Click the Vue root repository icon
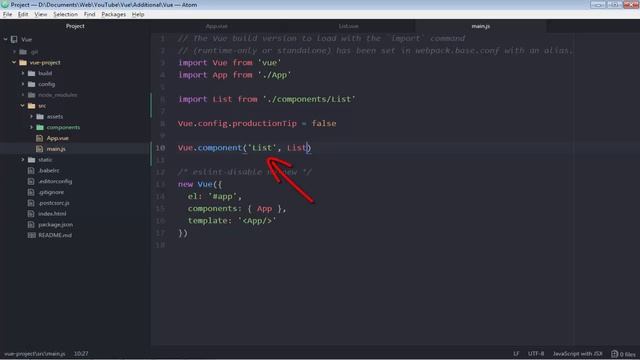The width and height of the screenshot is (640, 360). point(14,40)
